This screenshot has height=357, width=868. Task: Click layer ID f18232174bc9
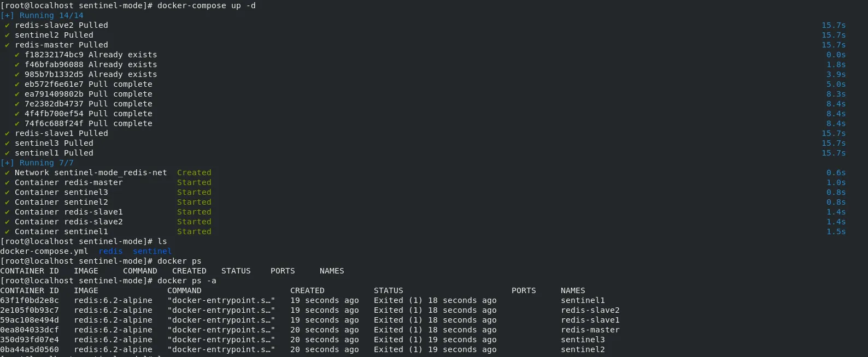click(54, 55)
